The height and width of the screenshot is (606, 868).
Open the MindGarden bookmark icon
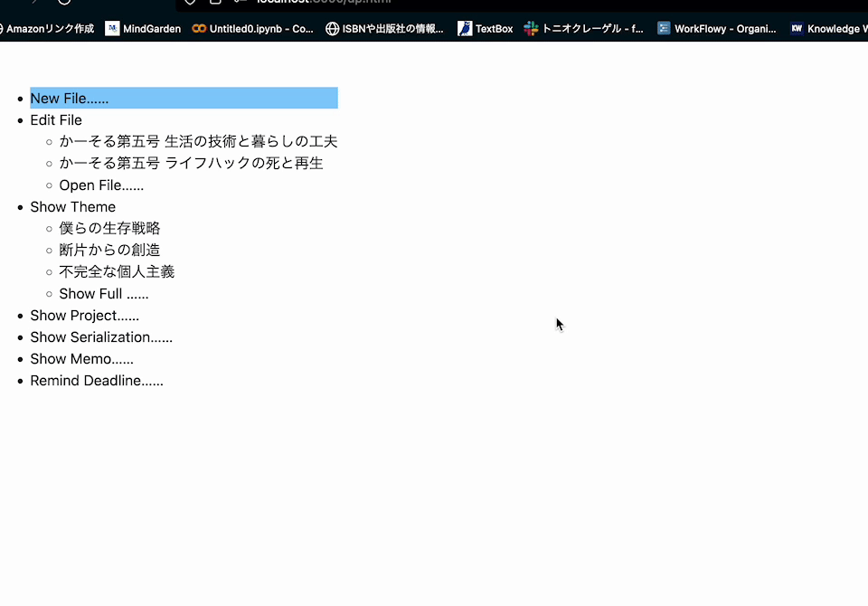point(113,28)
